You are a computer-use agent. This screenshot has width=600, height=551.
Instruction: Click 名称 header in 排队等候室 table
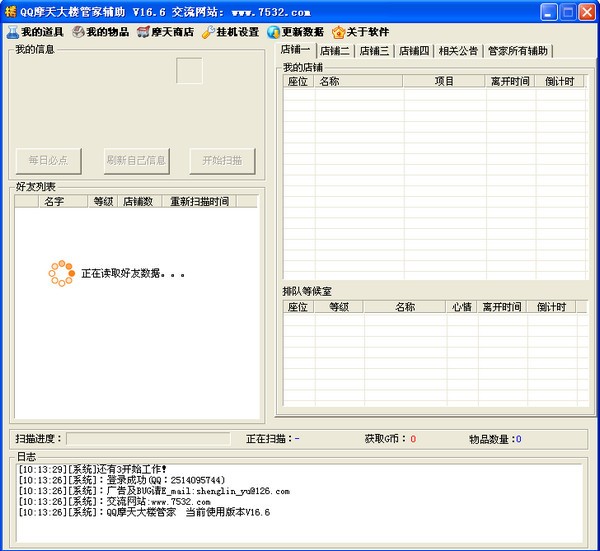[x=405, y=307]
